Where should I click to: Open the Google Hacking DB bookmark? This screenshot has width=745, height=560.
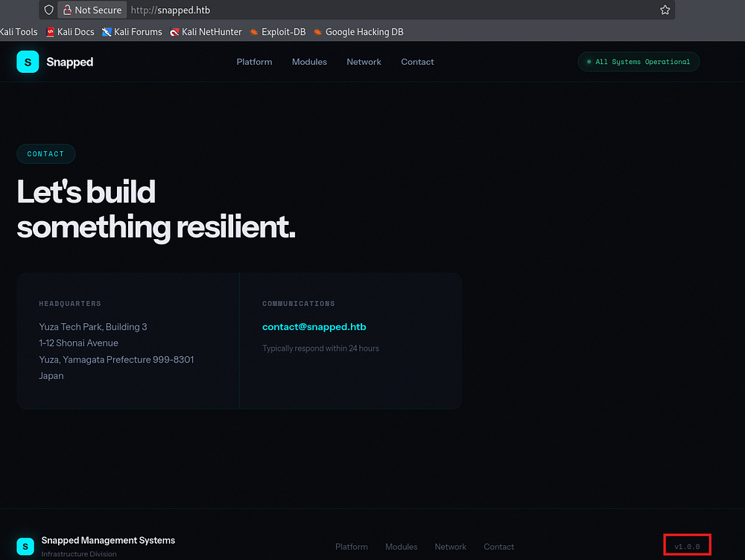click(x=358, y=32)
